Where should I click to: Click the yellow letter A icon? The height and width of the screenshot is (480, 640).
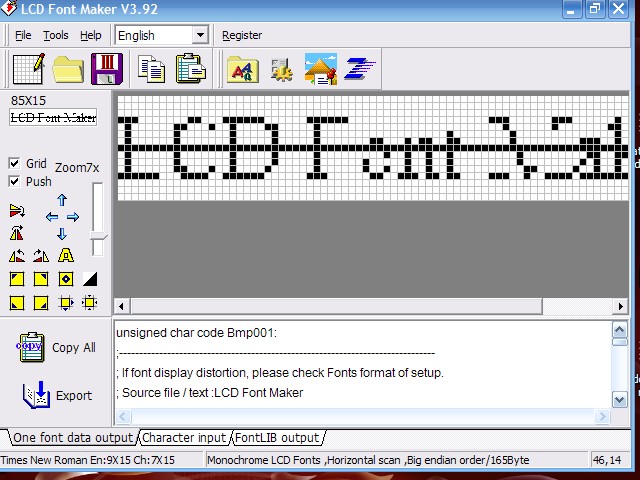(66, 256)
